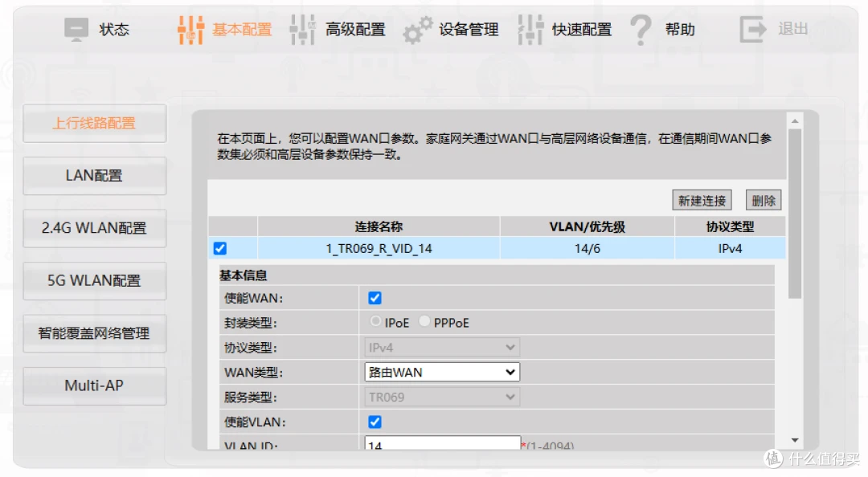Go to LAN配置 in the sidebar

click(x=95, y=176)
